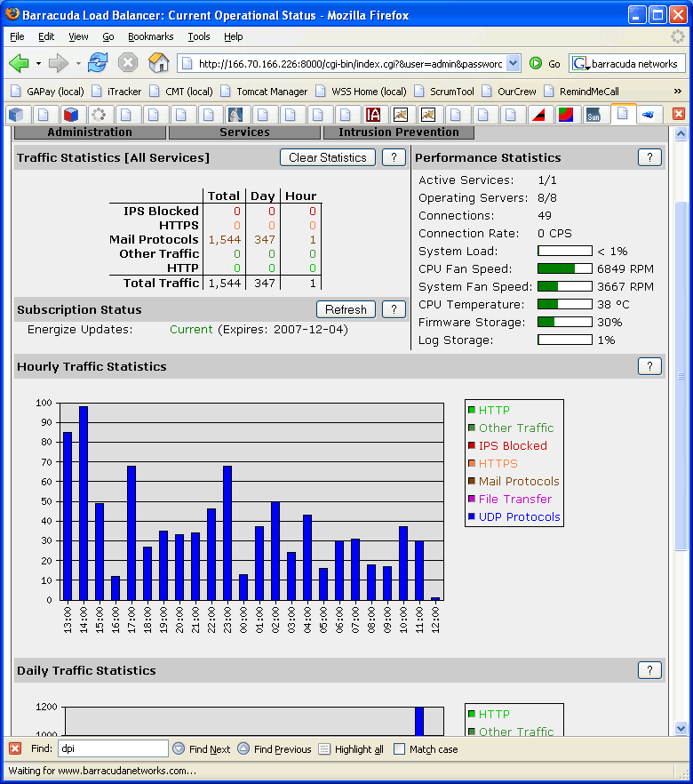Click the Firmware Storage progress bar
This screenshot has height=784, width=693.
(x=564, y=322)
